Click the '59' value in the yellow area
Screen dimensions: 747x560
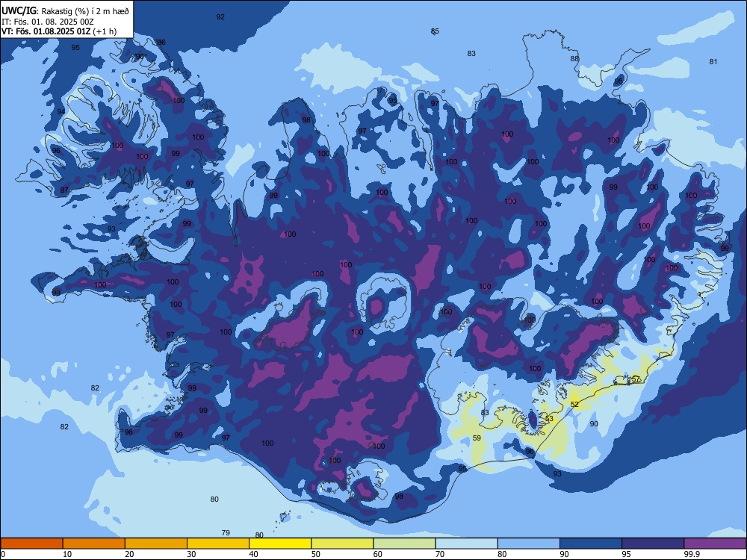pyautogui.click(x=477, y=438)
